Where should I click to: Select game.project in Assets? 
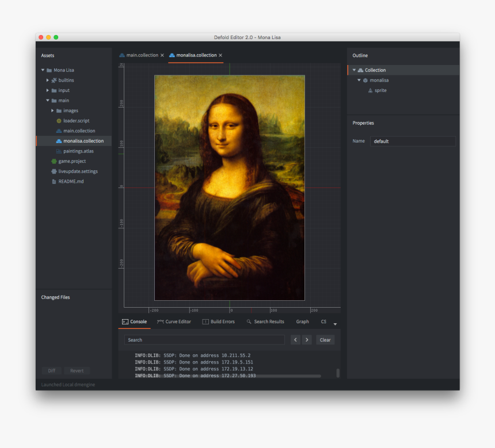[x=74, y=161]
